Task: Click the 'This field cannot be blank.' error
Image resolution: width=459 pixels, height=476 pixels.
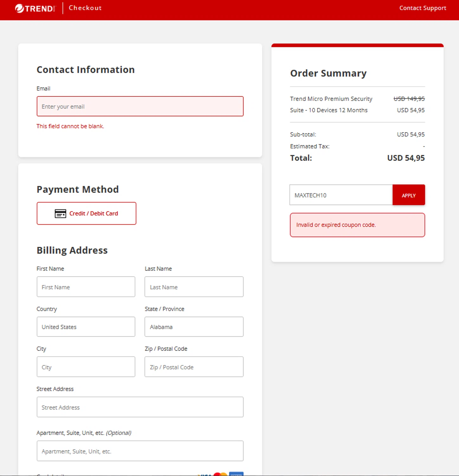Action: click(70, 126)
